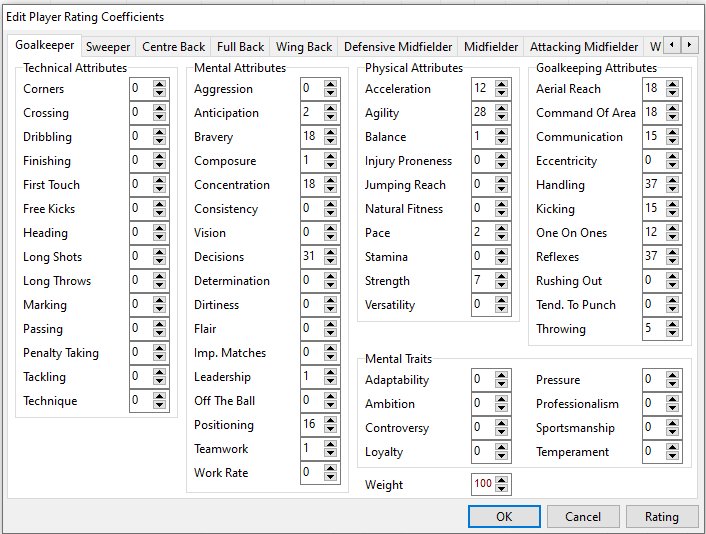Increase the Pressure spinner value
Viewport: 706px width, 534px height.
point(672,375)
